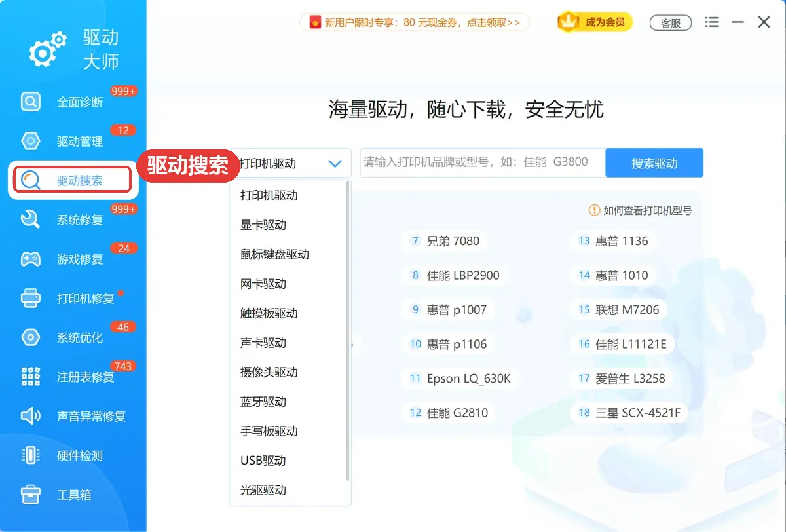Open the 系统优化 hexagon icon
This screenshot has height=532, width=786.
pyautogui.click(x=31, y=337)
